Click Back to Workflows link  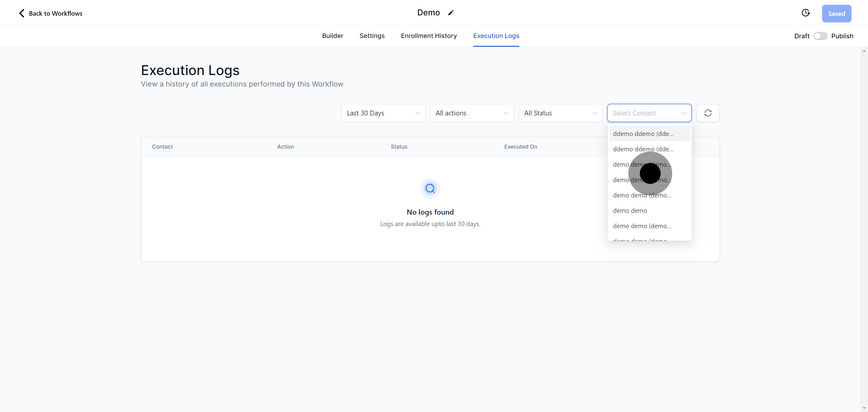pos(55,14)
